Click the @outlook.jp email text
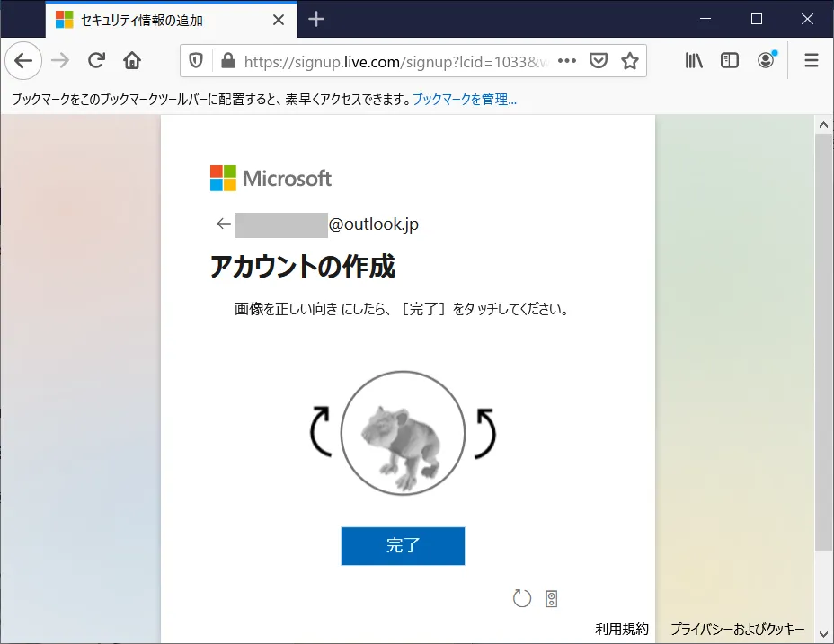 pyautogui.click(x=373, y=225)
